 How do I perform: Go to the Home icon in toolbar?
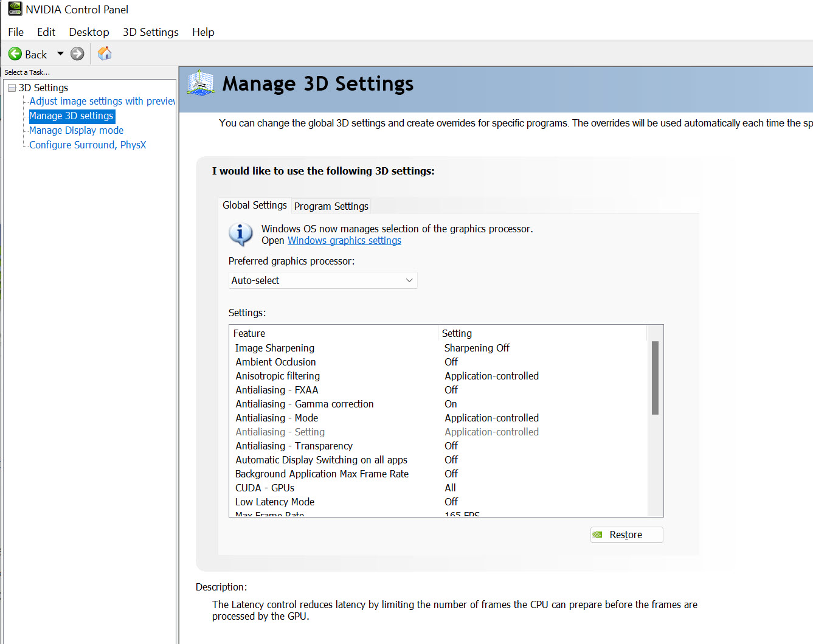click(x=105, y=54)
